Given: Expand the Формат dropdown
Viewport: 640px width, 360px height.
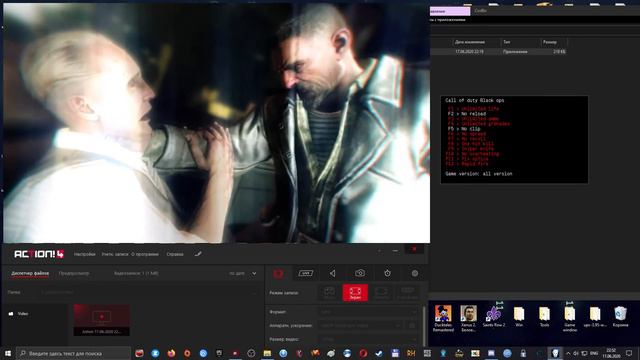Looking at the screenshot, I should click(368, 312).
